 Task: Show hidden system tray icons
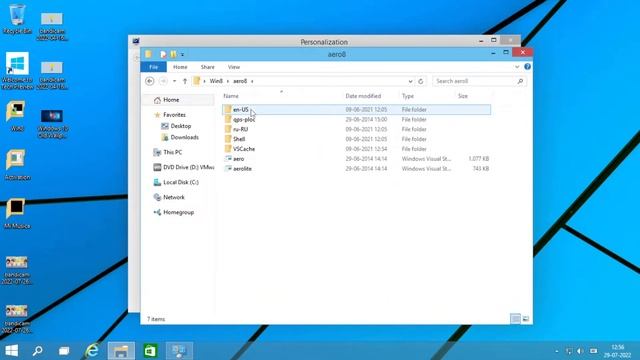pos(557,351)
